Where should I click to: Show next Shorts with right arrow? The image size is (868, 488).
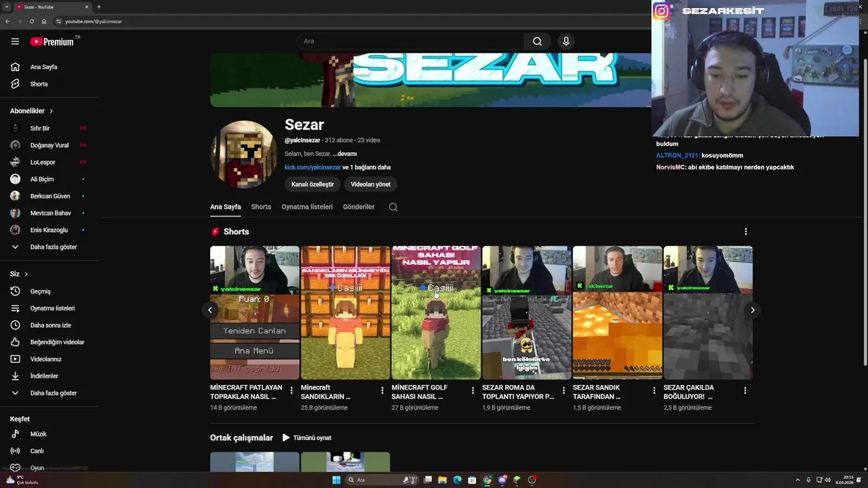752,310
